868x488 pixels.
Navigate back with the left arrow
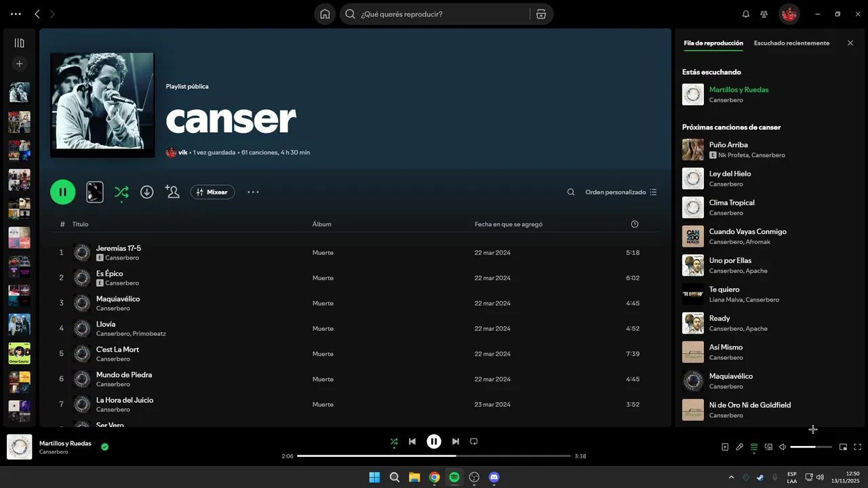[37, 14]
